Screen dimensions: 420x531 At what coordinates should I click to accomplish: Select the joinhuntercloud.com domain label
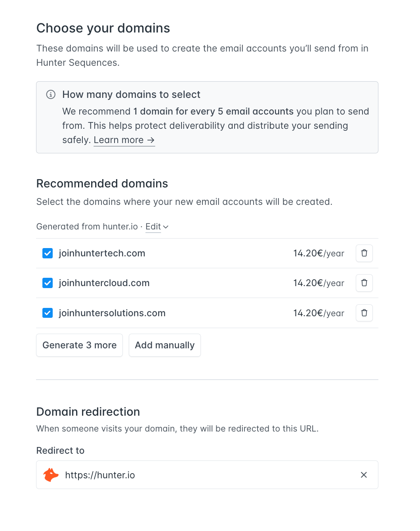[104, 283]
